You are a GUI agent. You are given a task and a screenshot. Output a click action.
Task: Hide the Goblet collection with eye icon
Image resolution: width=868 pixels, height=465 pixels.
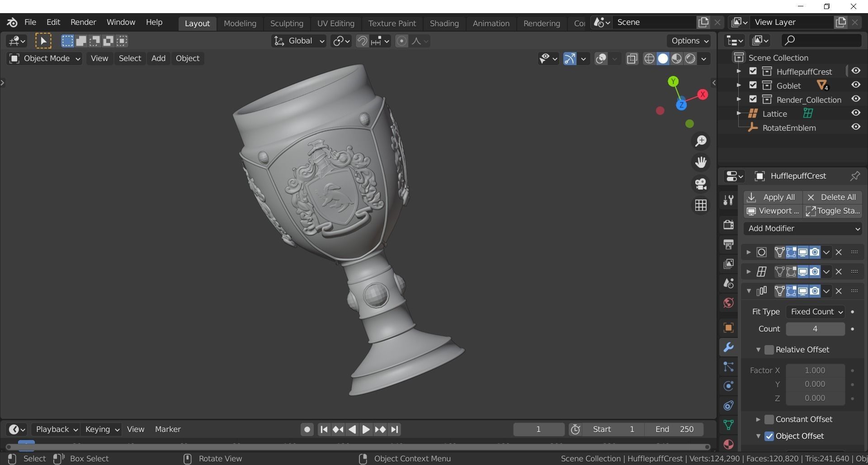coord(856,85)
